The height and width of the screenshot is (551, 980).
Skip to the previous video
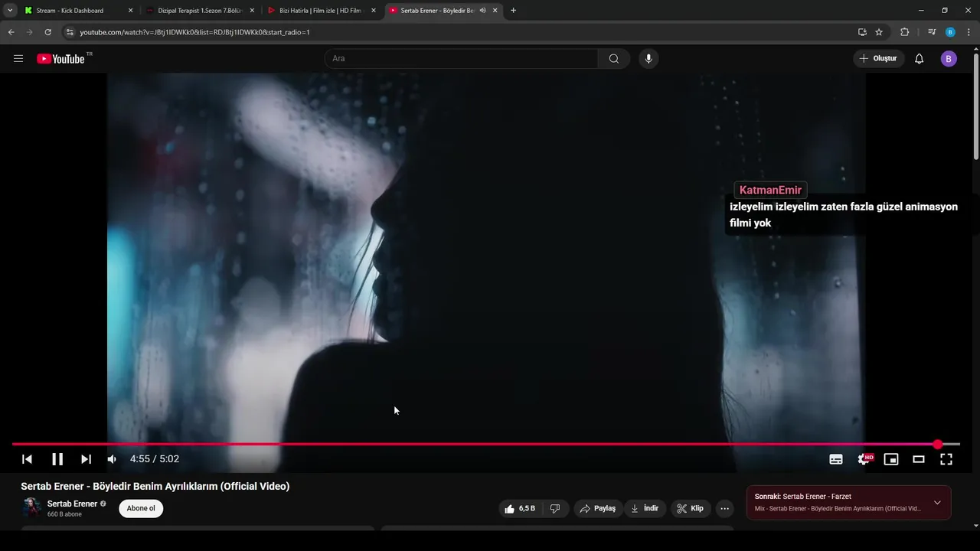[x=27, y=459]
